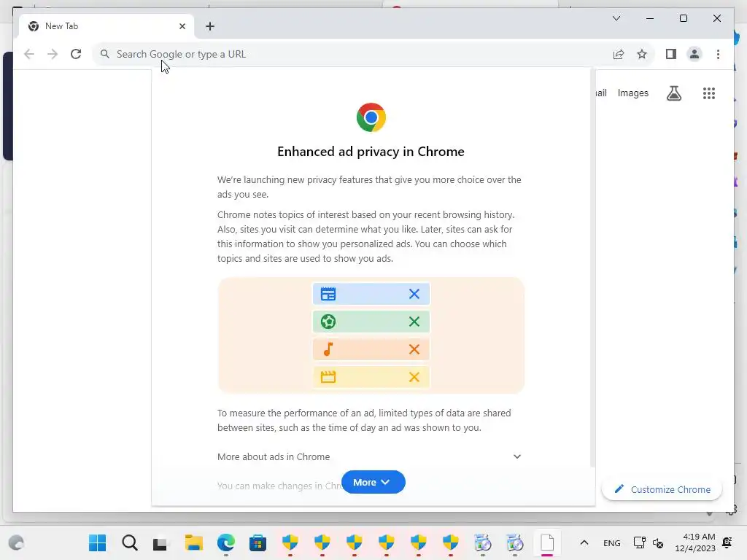The image size is (747, 560).
Task: Click the dialog vertical scrollbar
Action: pos(592,268)
